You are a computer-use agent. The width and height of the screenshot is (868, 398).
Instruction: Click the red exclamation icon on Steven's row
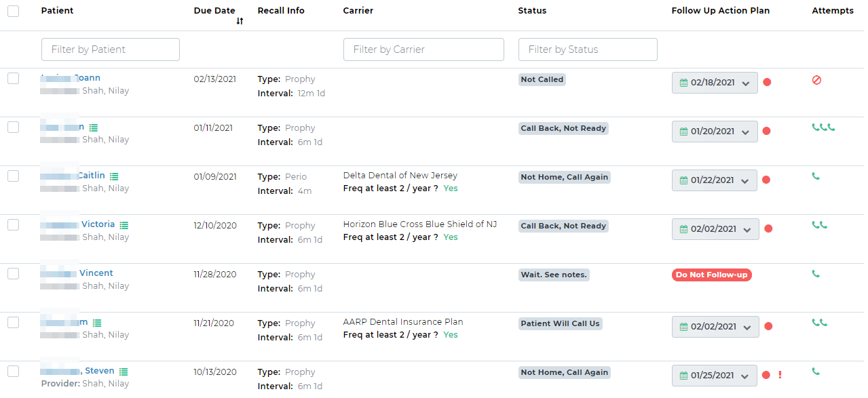coord(779,375)
